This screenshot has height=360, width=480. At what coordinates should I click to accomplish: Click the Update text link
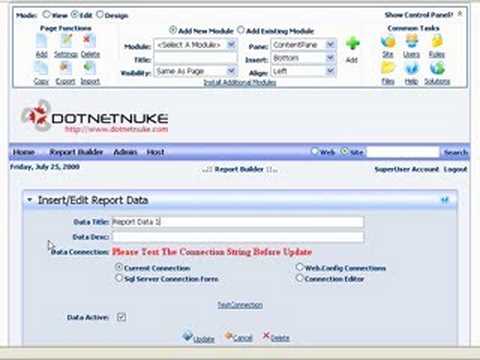click(204, 339)
